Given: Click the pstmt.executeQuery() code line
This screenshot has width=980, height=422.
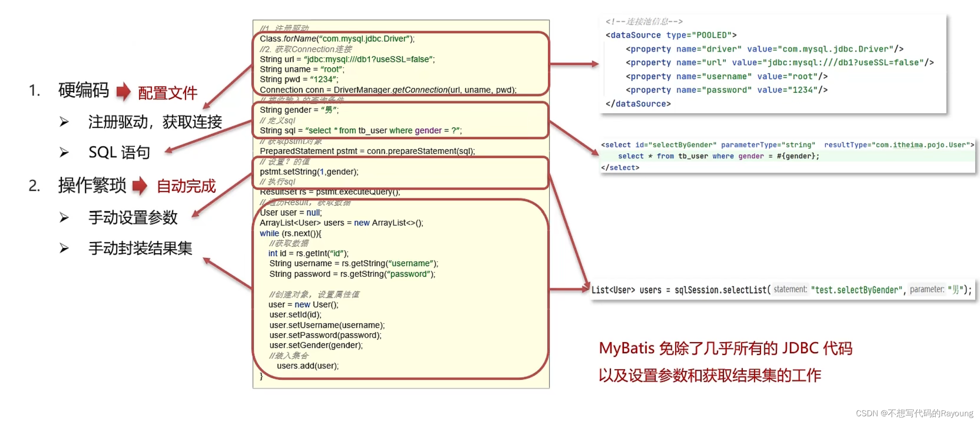Looking at the screenshot, I should [330, 192].
